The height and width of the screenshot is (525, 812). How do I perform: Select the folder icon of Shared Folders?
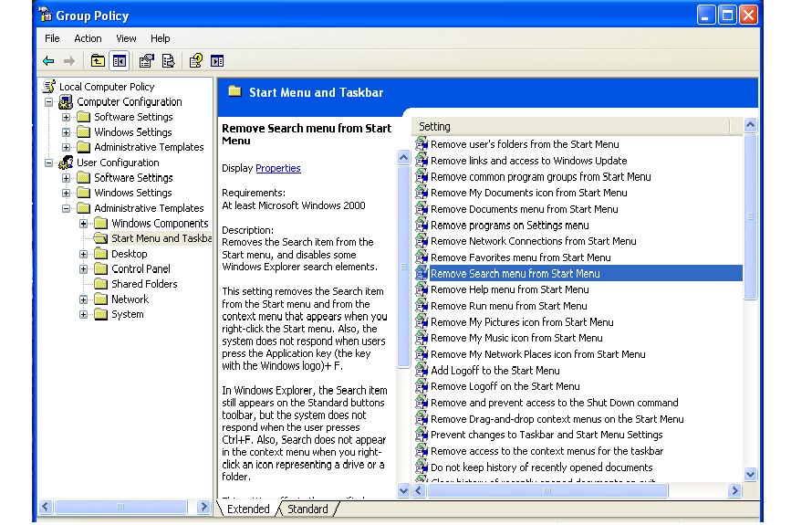[101, 283]
